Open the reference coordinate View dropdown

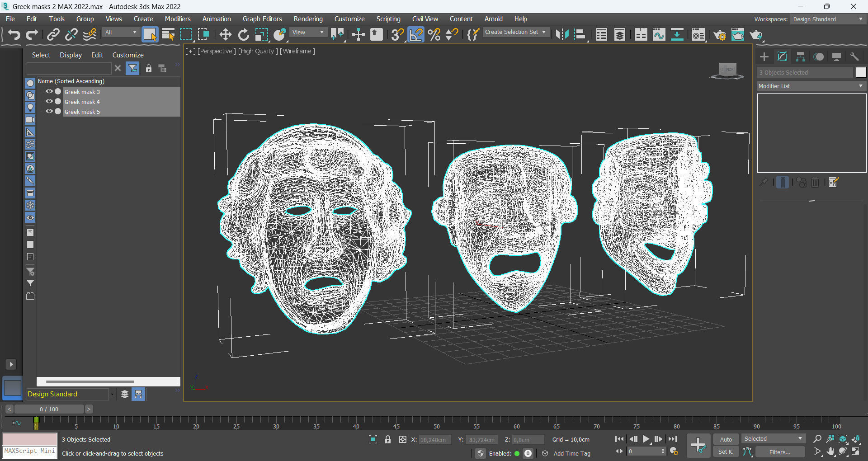[308, 33]
